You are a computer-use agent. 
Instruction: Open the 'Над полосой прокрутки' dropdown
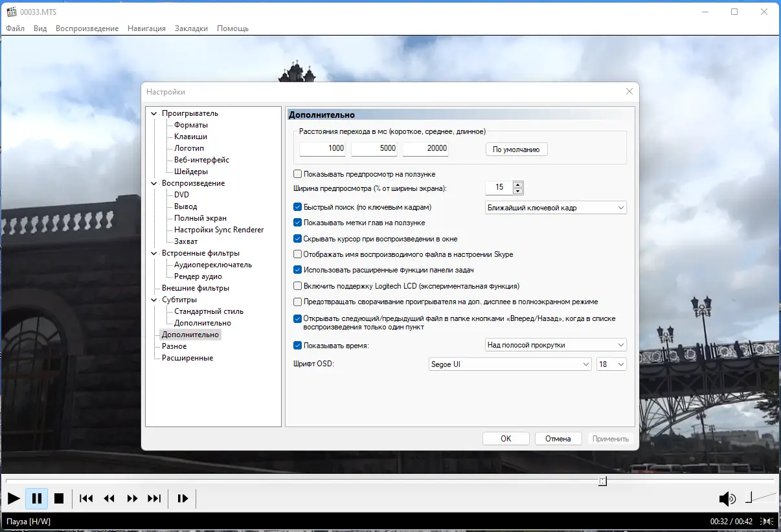click(556, 345)
